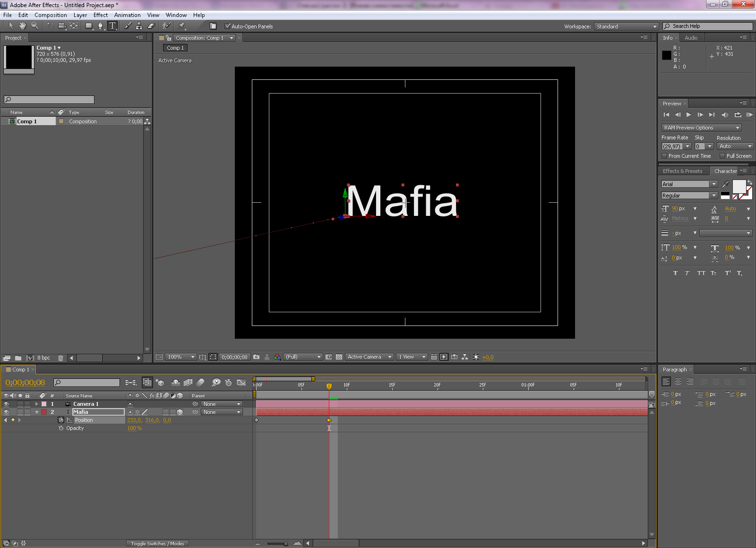Image resolution: width=756 pixels, height=548 pixels.
Task: Open the Animation menu
Action: [127, 15]
